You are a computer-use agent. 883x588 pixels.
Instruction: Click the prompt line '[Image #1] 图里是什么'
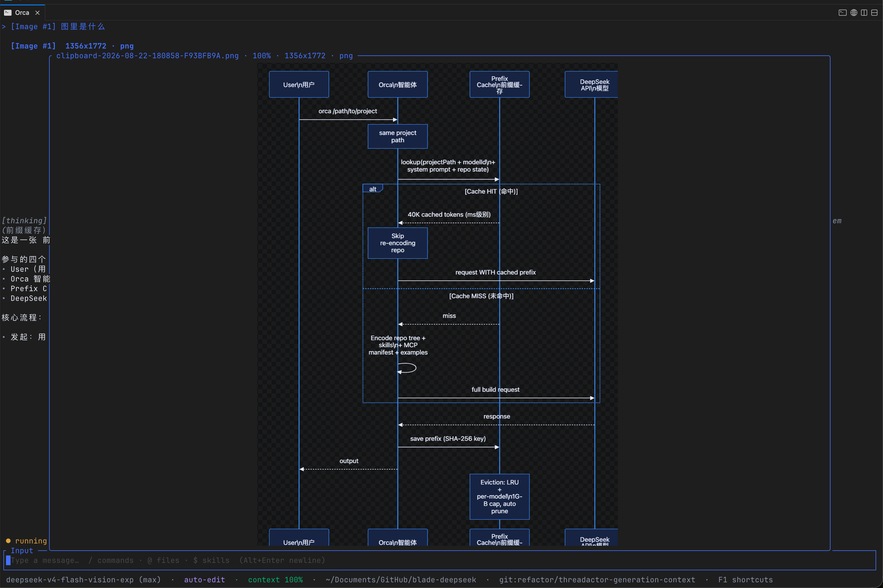click(x=58, y=27)
